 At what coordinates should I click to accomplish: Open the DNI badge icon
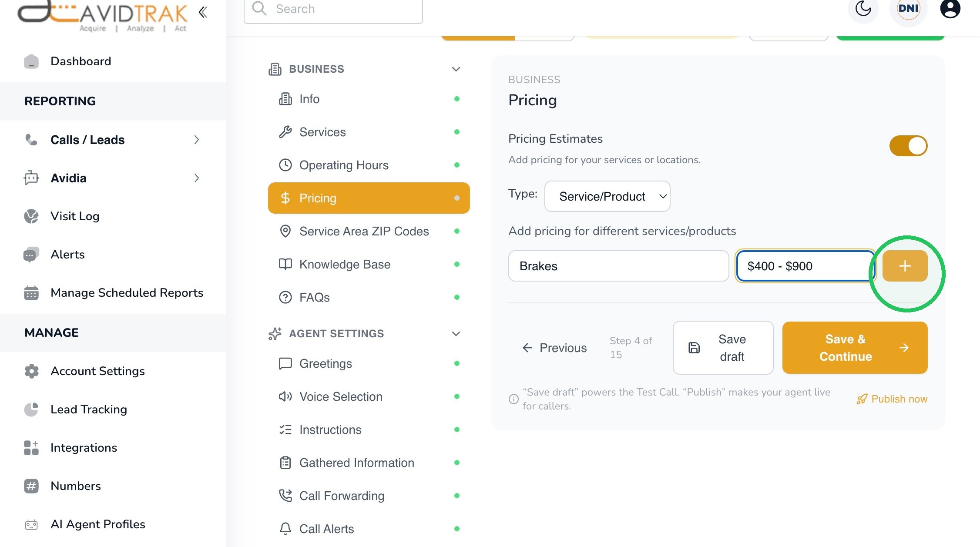(x=909, y=8)
